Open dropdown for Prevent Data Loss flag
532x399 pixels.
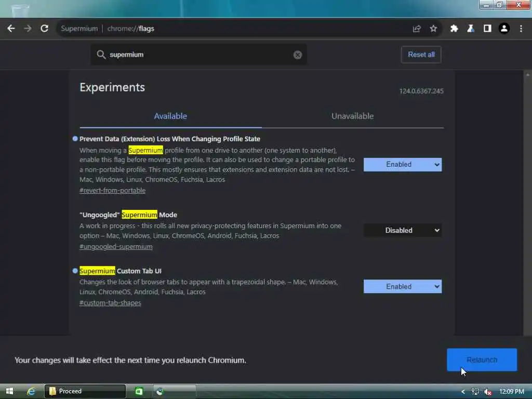[x=403, y=165]
